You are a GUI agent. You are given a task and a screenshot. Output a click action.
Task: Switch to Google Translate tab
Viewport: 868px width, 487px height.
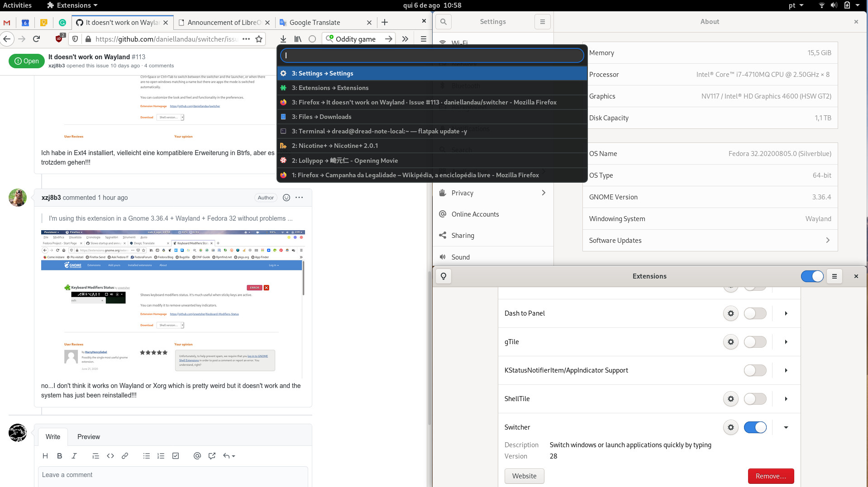click(x=325, y=23)
